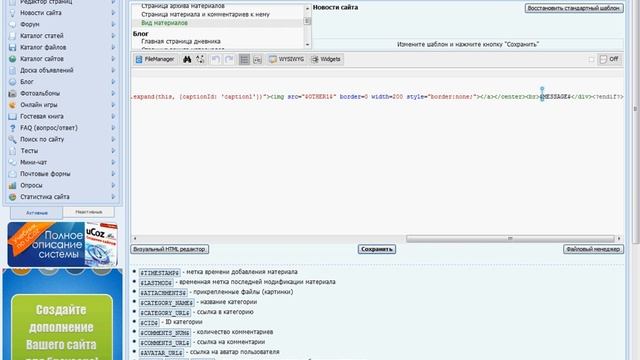Open the Опросы menu item
Screen dimensions: 640x360
point(31,185)
